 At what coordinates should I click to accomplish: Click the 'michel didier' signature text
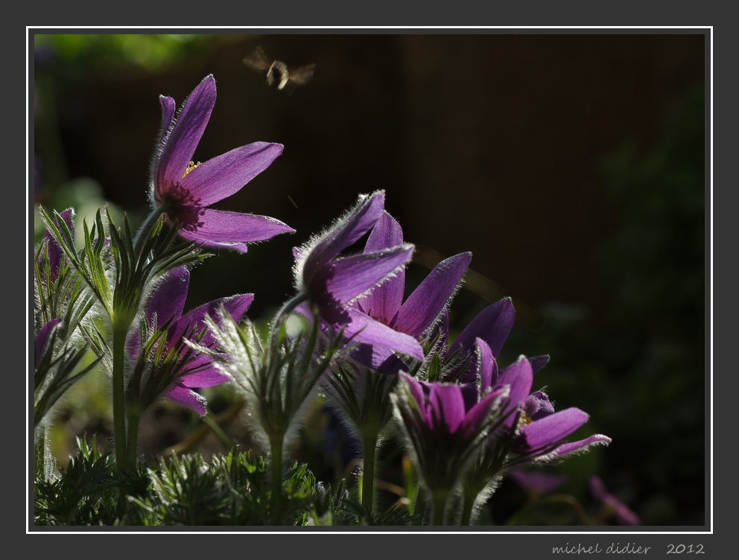click(x=601, y=549)
